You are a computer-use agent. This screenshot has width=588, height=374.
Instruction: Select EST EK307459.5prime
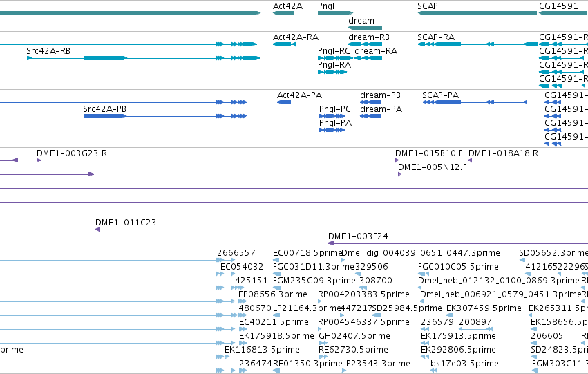pos(484,308)
